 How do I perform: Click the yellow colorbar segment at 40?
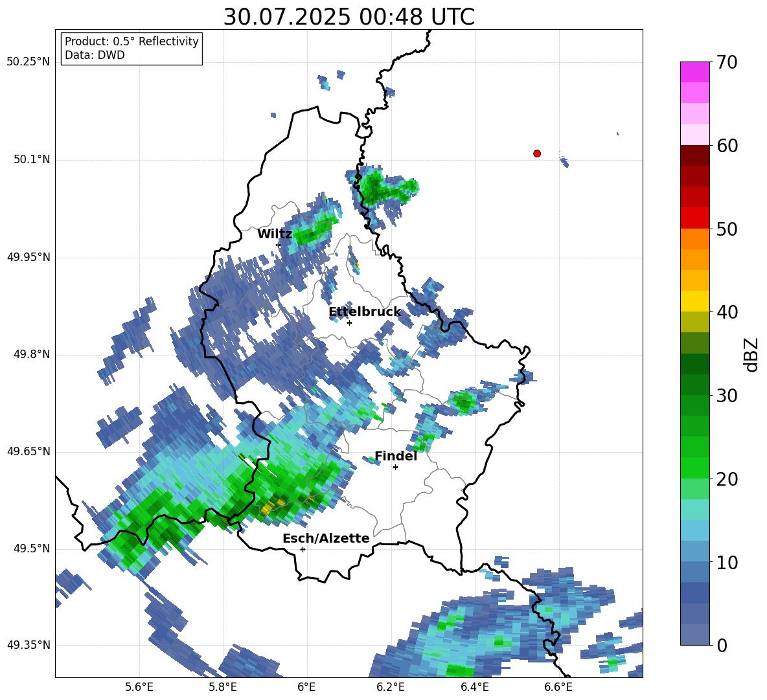tap(694, 301)
